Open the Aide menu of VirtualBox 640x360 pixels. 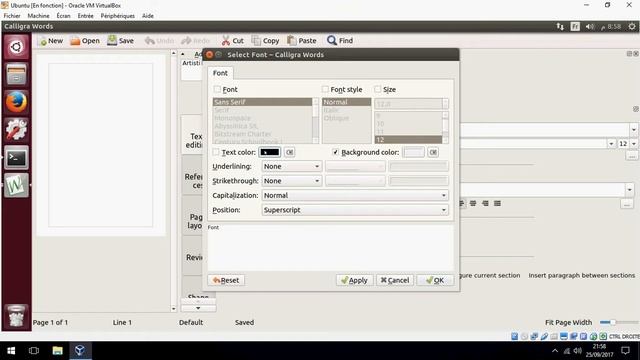coord(148,16)
